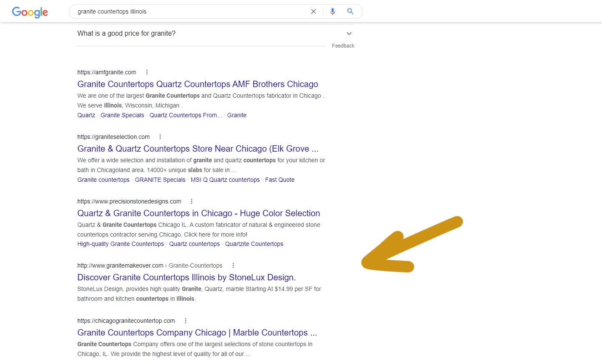Follow the 'High-quality Granite Countertops' sitelink
This screenshot has height=364, width=602.
coord(121,244)
